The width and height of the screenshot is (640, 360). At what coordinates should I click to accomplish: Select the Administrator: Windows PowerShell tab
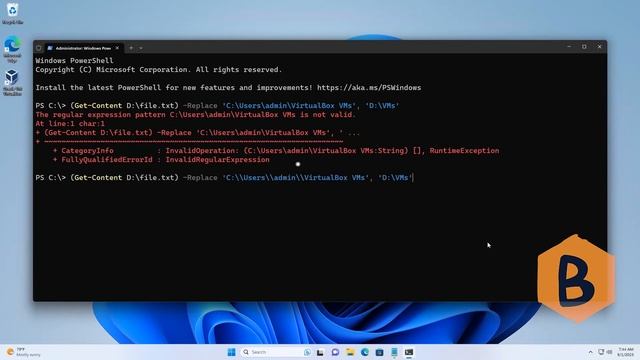click(x=83, y=48)
